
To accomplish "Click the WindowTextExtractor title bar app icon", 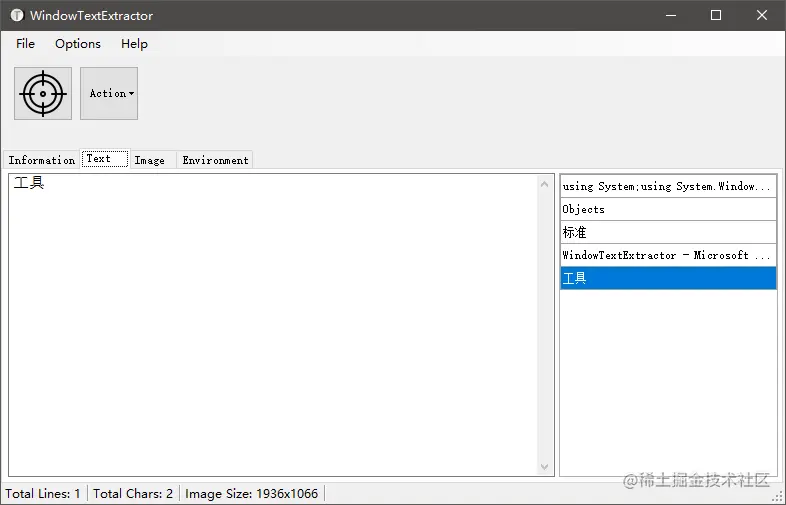I will tap(17, 15).
